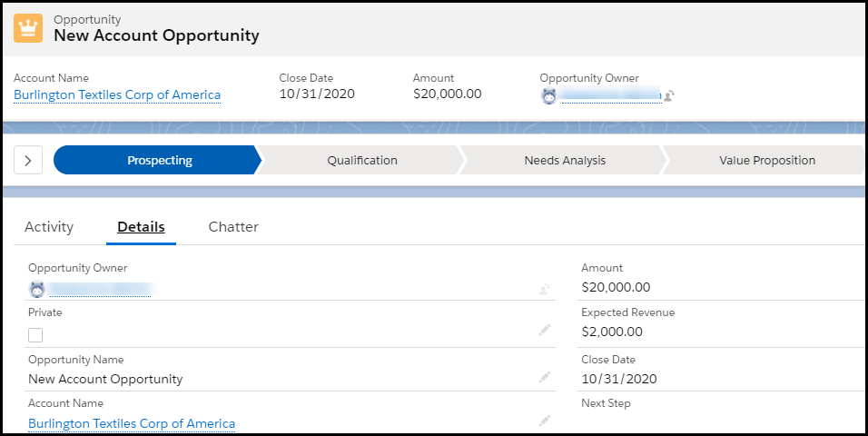Viewport: 868px width, 436px height.
Task: Choose the Needs Analysis stage
Action: (x=564, y=160)
